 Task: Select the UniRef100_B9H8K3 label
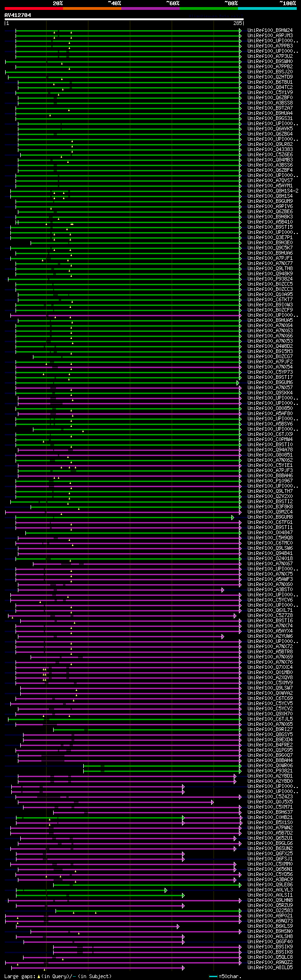pos(270,217)
